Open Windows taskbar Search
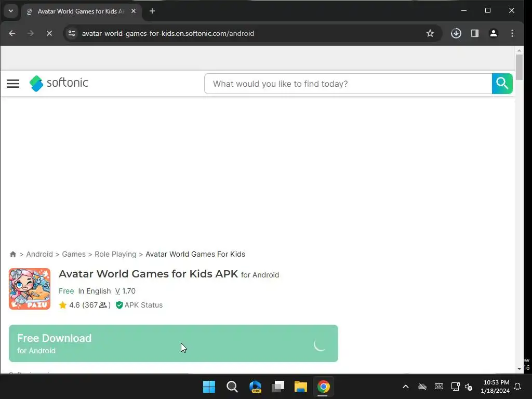The image size is (532, 399). pyautogui.click(x=232, y=387)
